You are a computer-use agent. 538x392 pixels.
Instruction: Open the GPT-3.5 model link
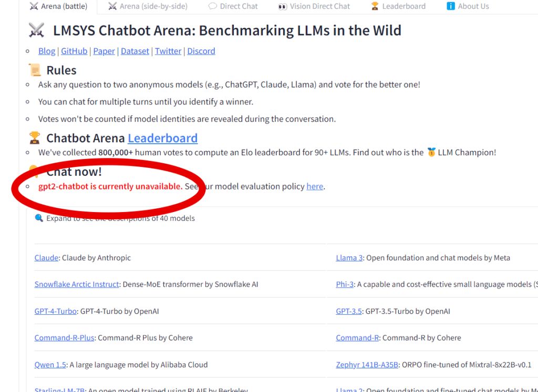coord(349,311)
